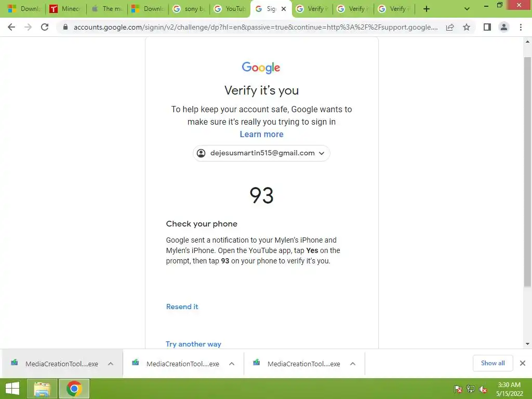Click the 'Verify it's you' heading
Image resolution: width=532 pixels, height=399 pixels.
pos(262,90)
